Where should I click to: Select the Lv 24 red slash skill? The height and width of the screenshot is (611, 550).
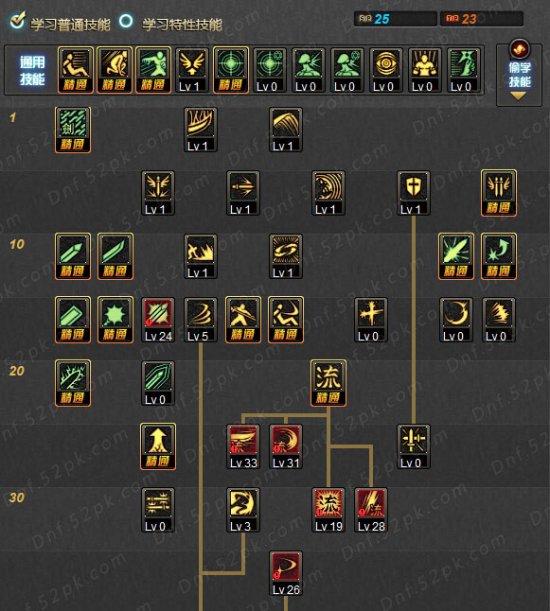coord(158,320)
